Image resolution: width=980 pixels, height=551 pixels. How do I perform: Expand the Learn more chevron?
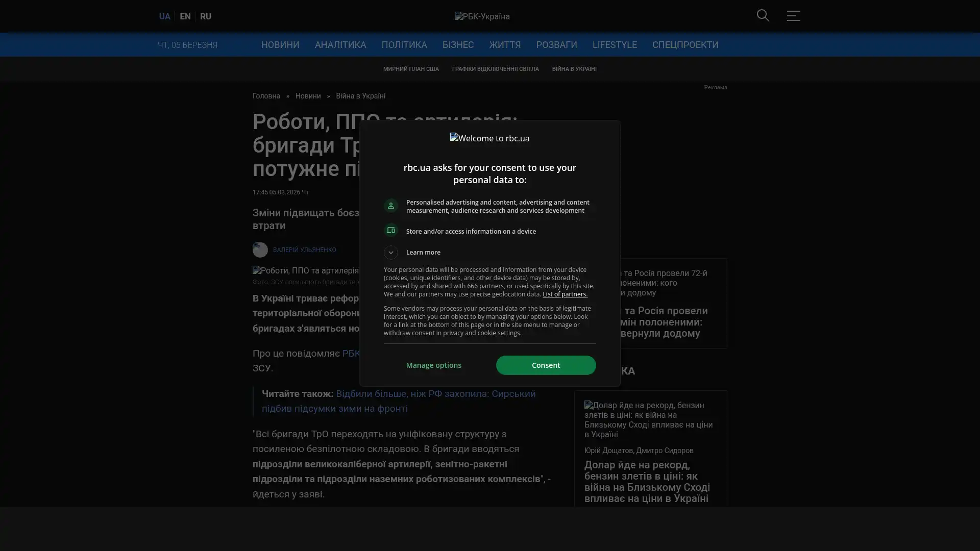(x=391, y=253)
